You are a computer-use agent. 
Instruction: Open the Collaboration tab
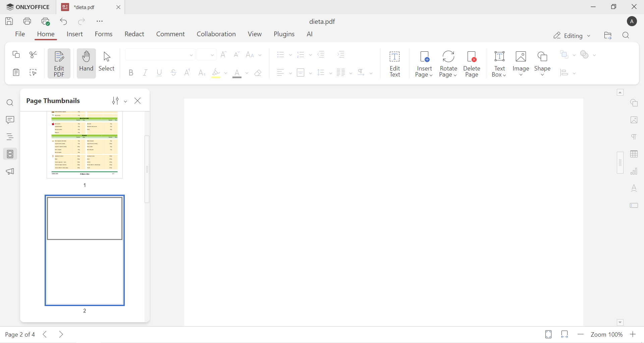coord(216,34)
